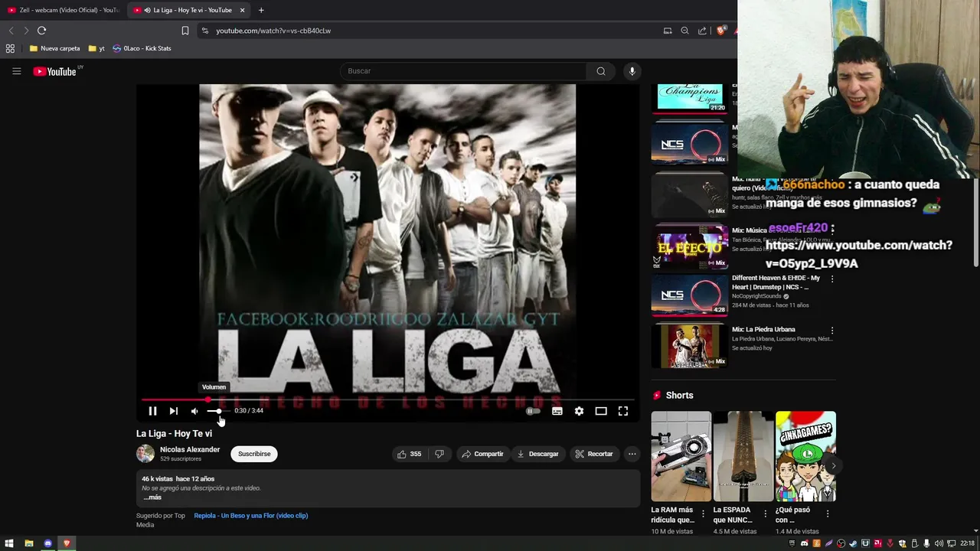Open the 0Laco - Kick Stats bookmark

click(142, 48)
